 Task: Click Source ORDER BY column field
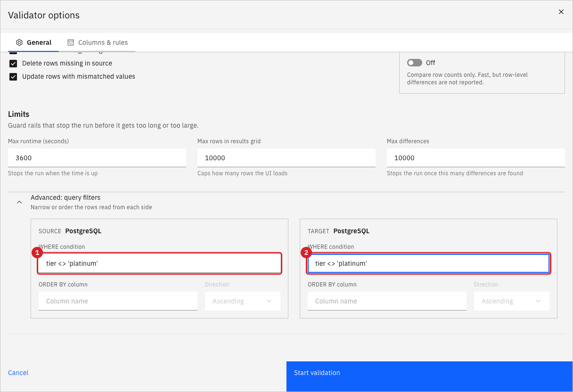(118, 301)
